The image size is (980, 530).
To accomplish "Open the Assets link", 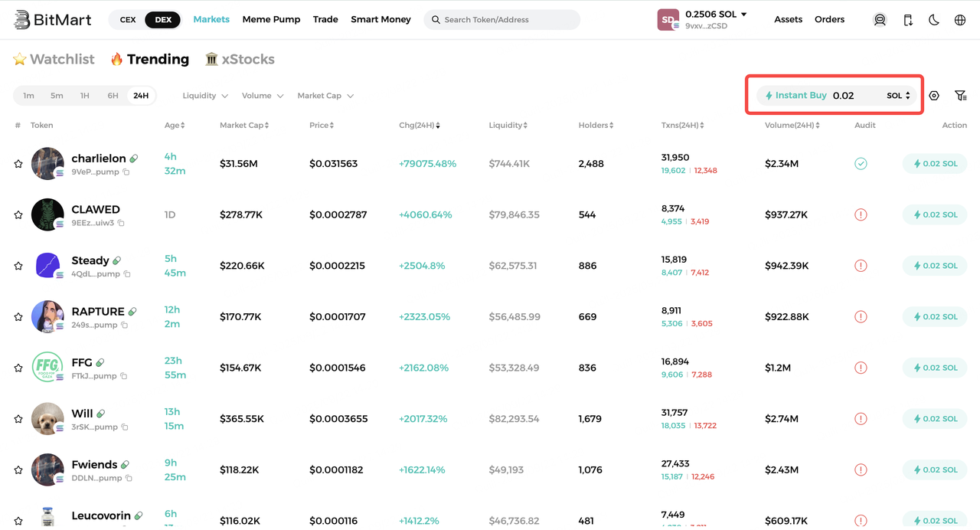I will [x=788, y=19].
